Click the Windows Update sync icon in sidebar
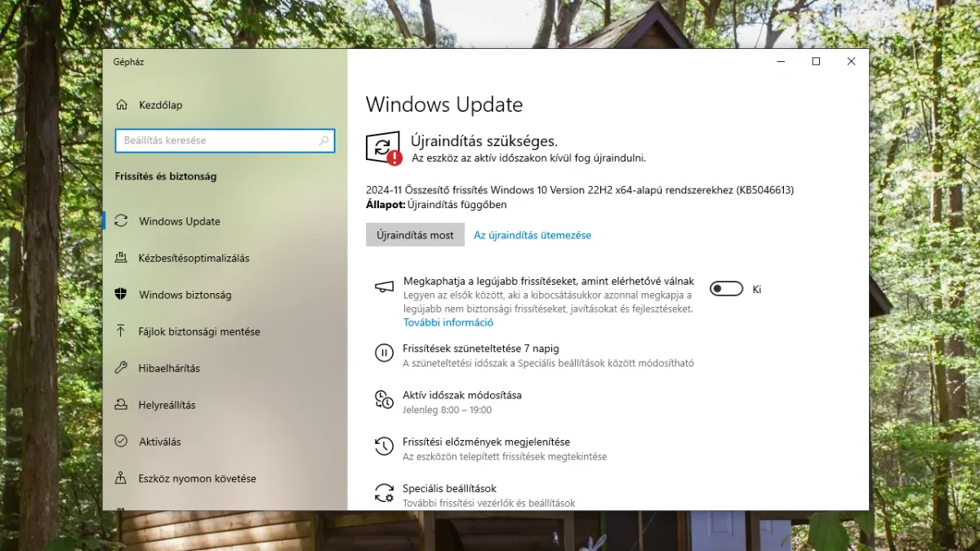Viewport: 980px width, 551px height. [x=122, y=221]
